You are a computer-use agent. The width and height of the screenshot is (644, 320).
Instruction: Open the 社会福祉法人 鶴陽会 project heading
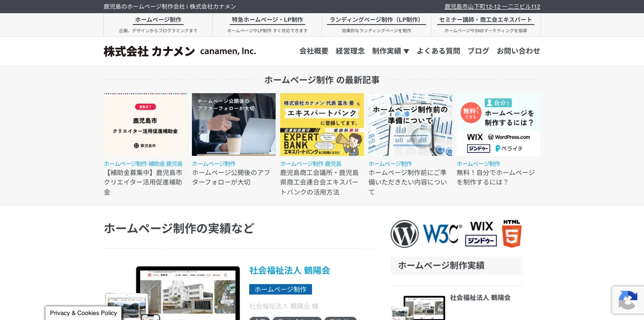(290, 270)
